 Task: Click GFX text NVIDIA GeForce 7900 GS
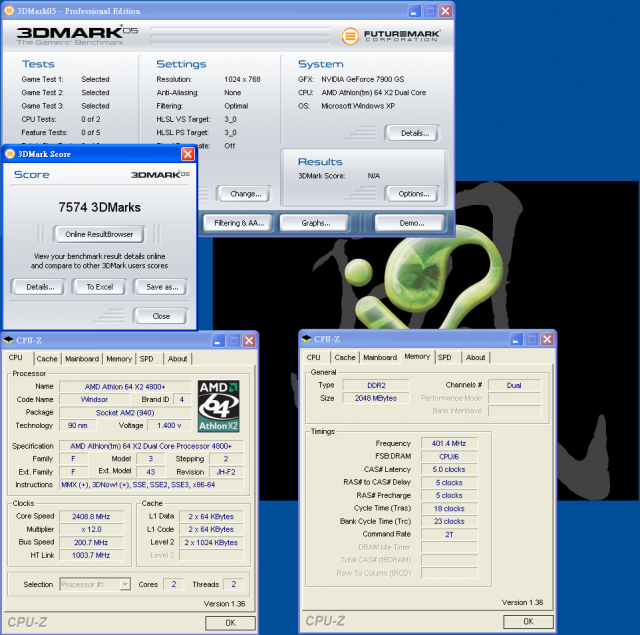[362, 79]
